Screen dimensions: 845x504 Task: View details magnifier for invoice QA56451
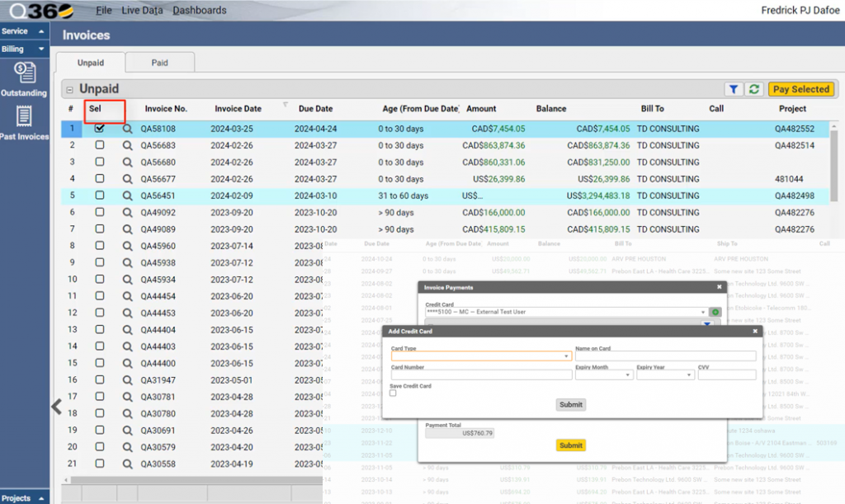tap(127, 195)
